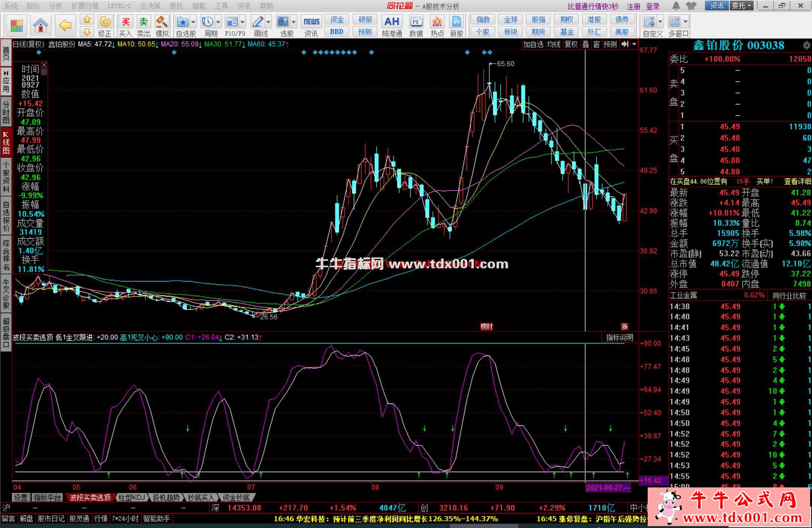812x528 pixels.
Task: Toggle 叠 overlay comparison
Action: [x=586, y=44]
